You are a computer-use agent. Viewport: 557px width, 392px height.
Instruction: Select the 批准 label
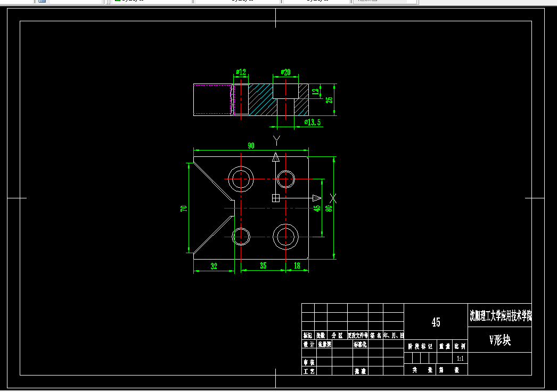(x=360, y=371)
